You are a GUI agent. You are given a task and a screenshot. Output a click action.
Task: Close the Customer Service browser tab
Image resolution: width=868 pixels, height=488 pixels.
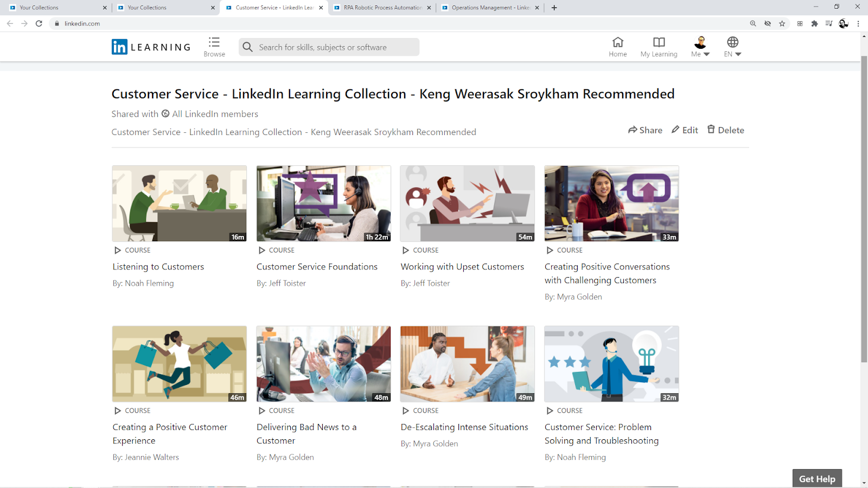[321, 8]
